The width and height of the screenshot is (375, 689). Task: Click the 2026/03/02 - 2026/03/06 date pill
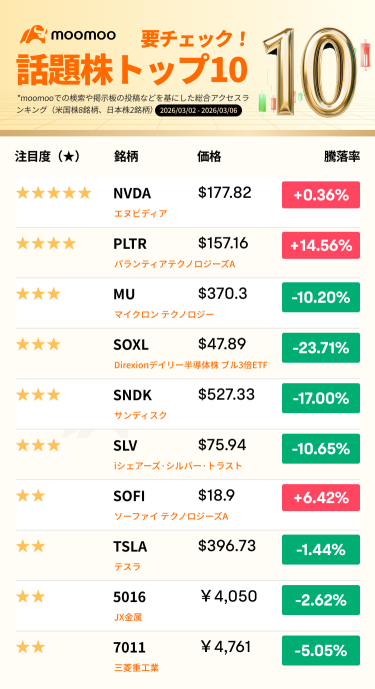[x=198, y=110]
